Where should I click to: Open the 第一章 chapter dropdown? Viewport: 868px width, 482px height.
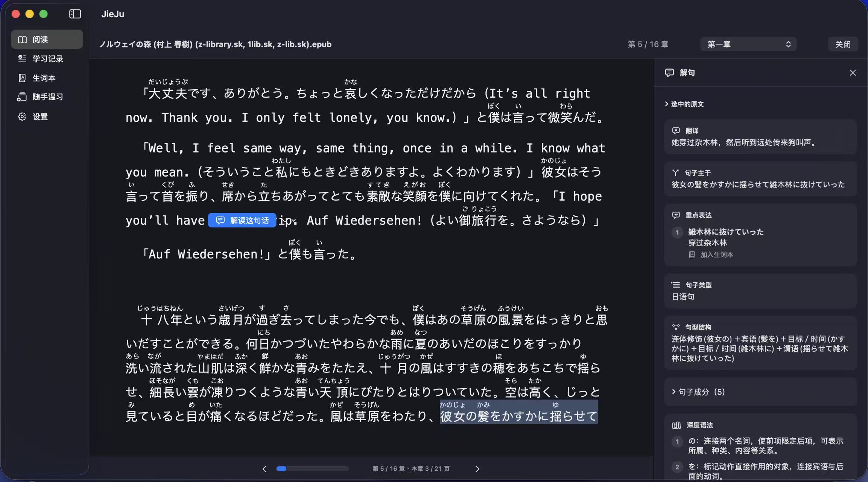(748, 44)
